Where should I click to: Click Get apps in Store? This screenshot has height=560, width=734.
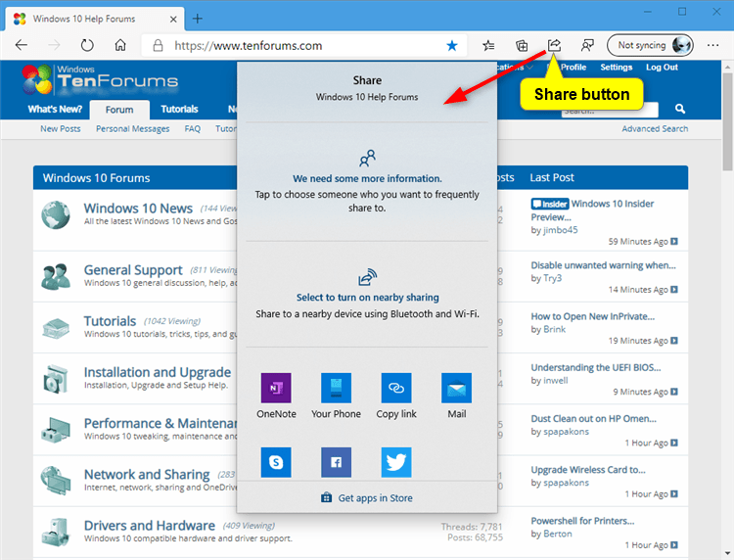tap(367, 497)
